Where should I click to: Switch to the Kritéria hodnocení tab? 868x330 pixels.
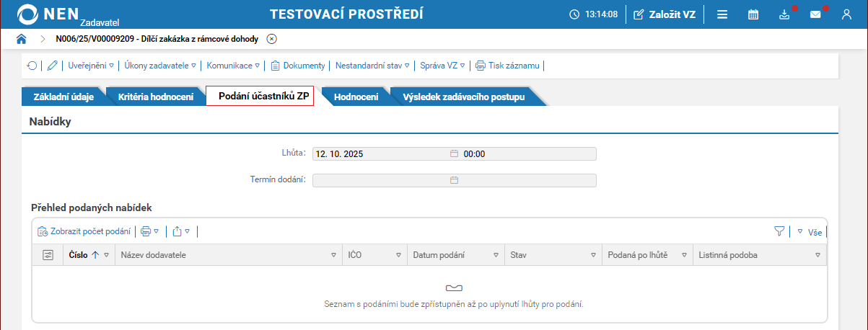pyautogui.click(x=155, y=97)
